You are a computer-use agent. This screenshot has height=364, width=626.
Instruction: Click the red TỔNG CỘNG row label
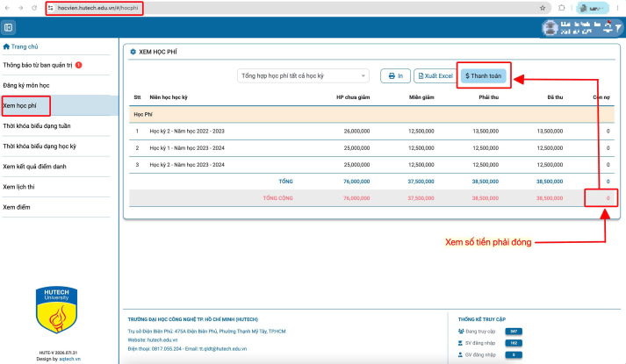click(277, 198)
